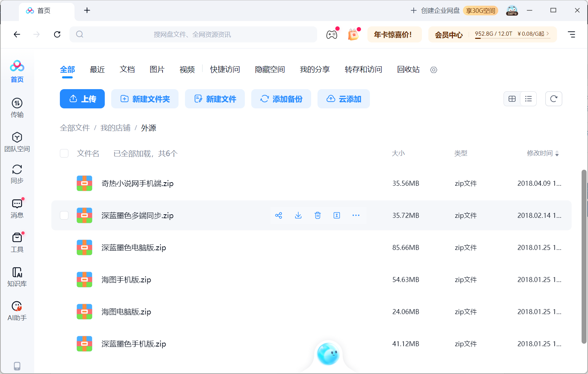Viewport: 588px width, 374px height.
Task: Open 团队空间 in the sidebar
Action: (x=17, y=142)
